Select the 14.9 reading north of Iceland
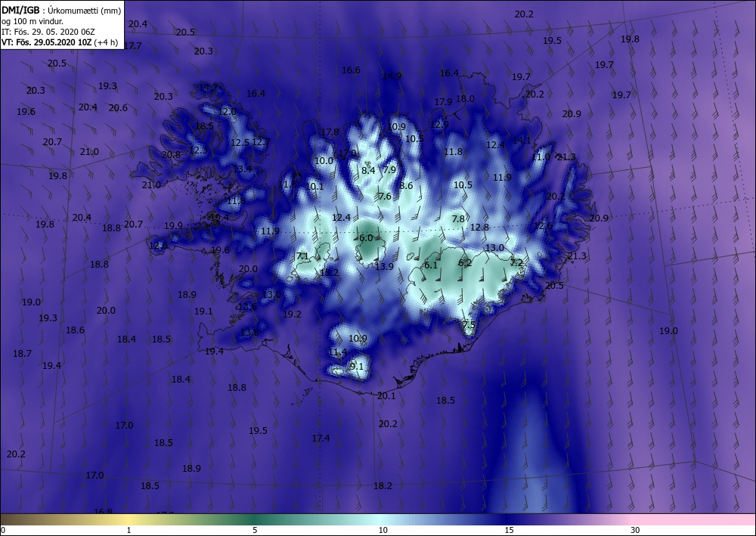 [x=392, y=76]
